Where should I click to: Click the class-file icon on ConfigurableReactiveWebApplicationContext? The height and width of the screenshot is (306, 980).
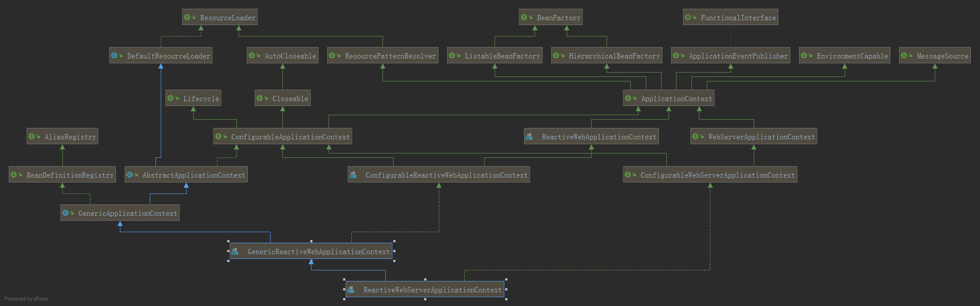353,175
